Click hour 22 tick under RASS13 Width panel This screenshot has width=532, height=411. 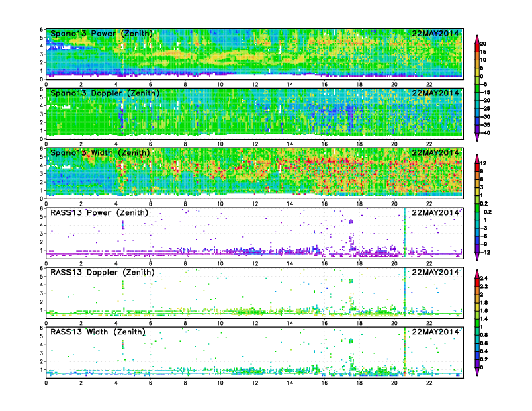click(x=429, y=383)
